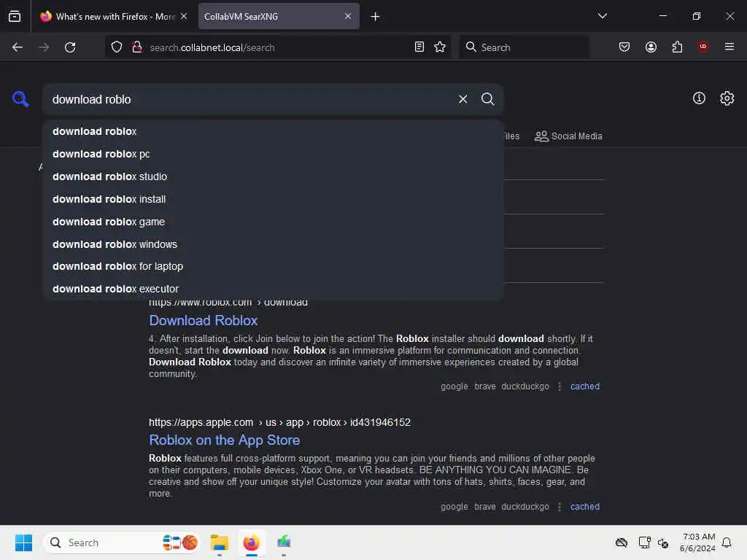Click the SearXNG magnifier logo
This screenshot has height=560, width=747.
pos(20,99)
